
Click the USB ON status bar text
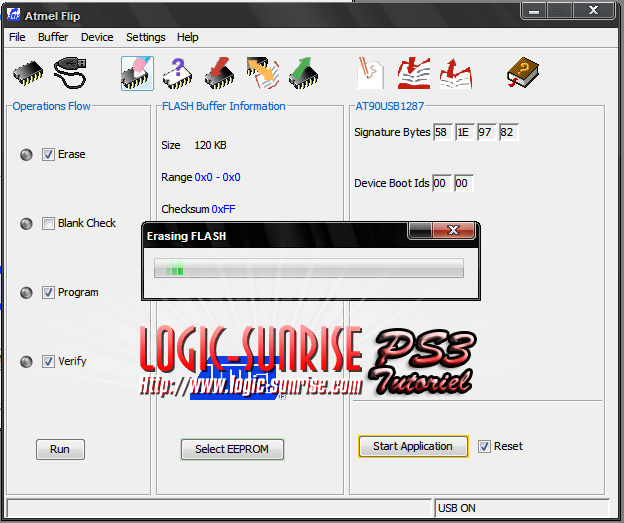pyautogui.click(x=456, y=508)
